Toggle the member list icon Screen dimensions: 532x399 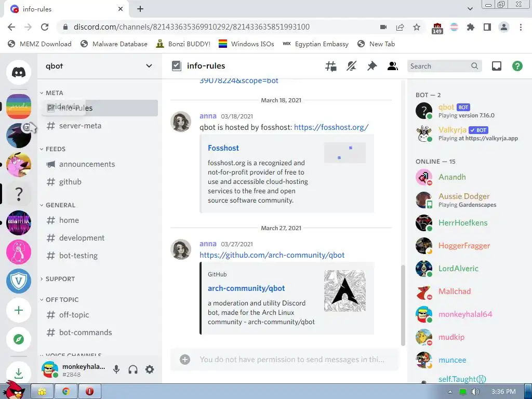(393, 66)
